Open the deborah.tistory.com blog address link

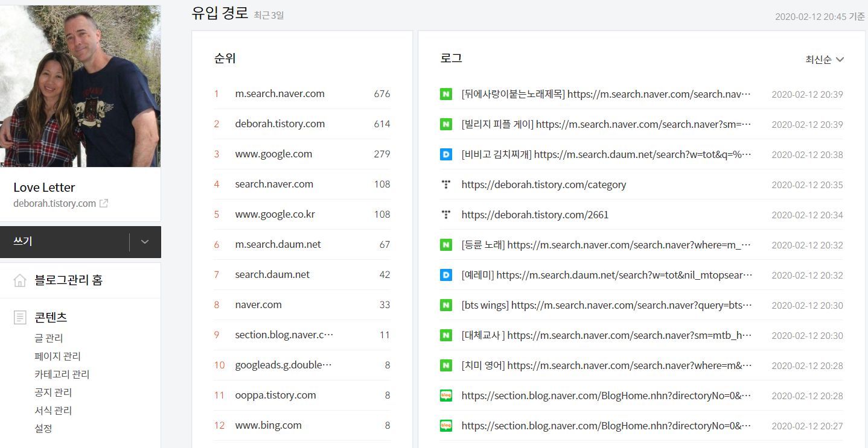click(x=54, y=204)
